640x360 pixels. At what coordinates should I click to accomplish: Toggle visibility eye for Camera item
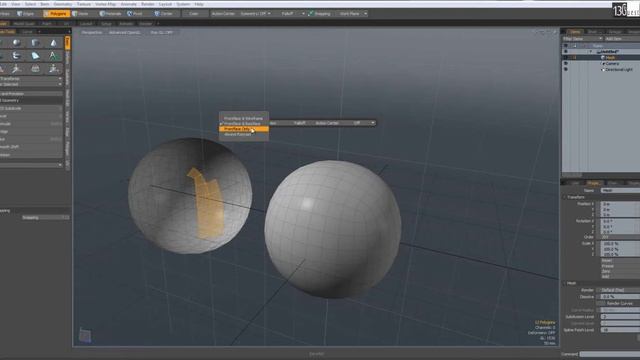coord(566,64)
